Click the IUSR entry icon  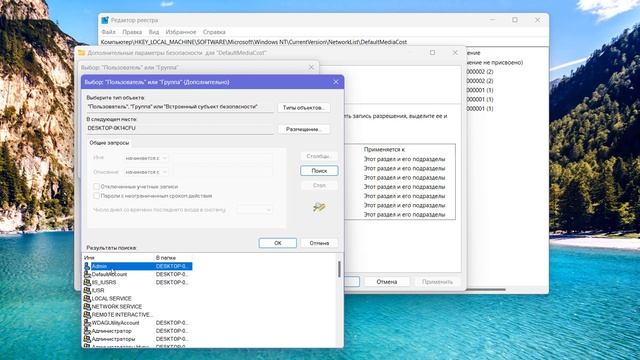point(87,290)
